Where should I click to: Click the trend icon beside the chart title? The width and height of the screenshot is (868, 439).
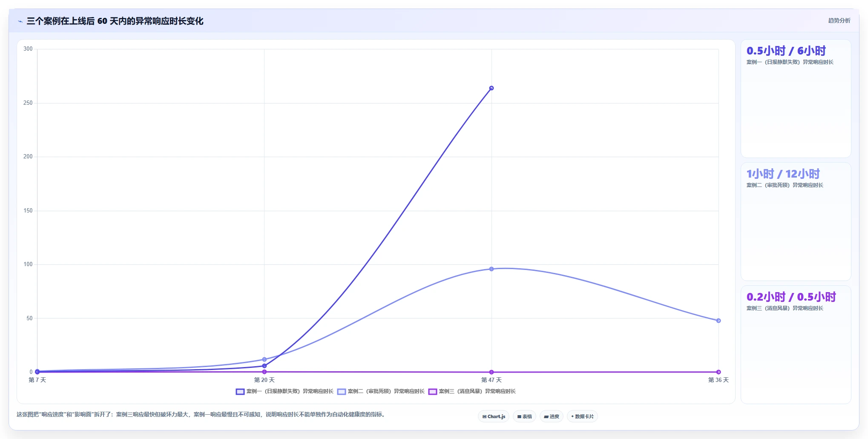(x=20, y=21)
